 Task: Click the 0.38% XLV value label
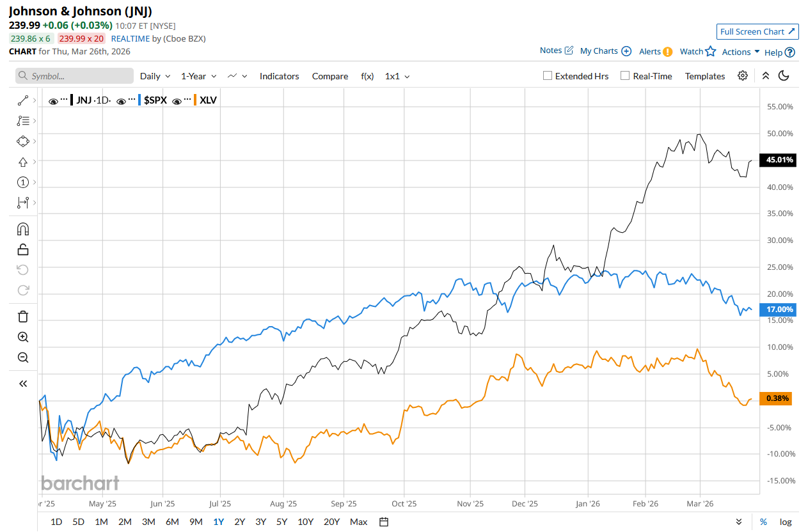click(775, 398)
